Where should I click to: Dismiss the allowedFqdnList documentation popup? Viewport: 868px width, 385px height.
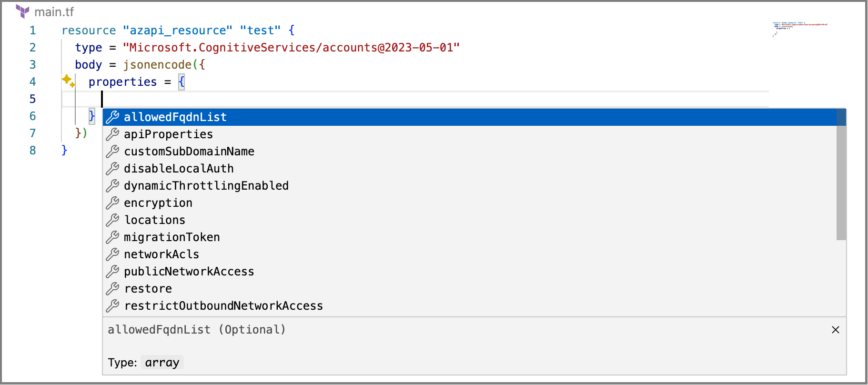pos(835,329)
